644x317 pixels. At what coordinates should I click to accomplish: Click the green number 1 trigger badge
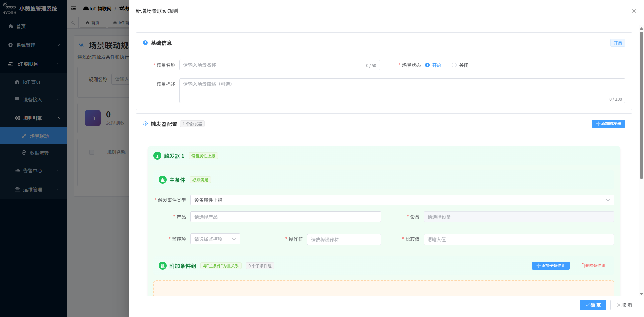point(157,156)
